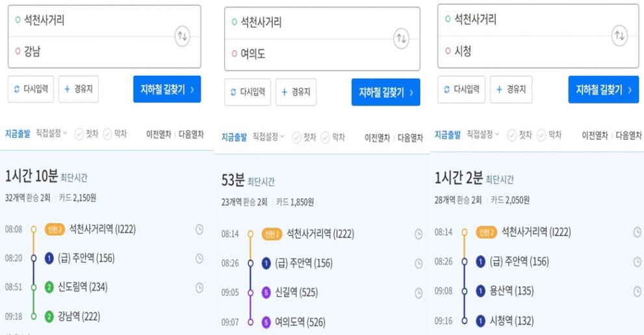Open timetable clock for 신길역 (525)
Screen dimensions: 644x335
[x=419, y=293]
